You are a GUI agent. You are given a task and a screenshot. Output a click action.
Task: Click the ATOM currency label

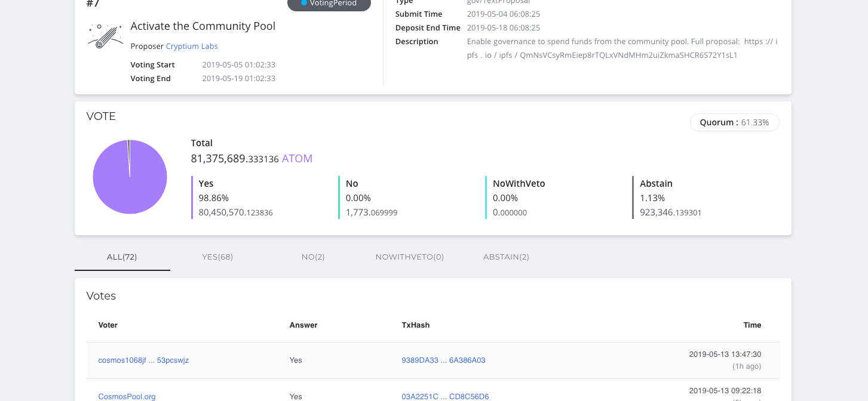[297, 158]
